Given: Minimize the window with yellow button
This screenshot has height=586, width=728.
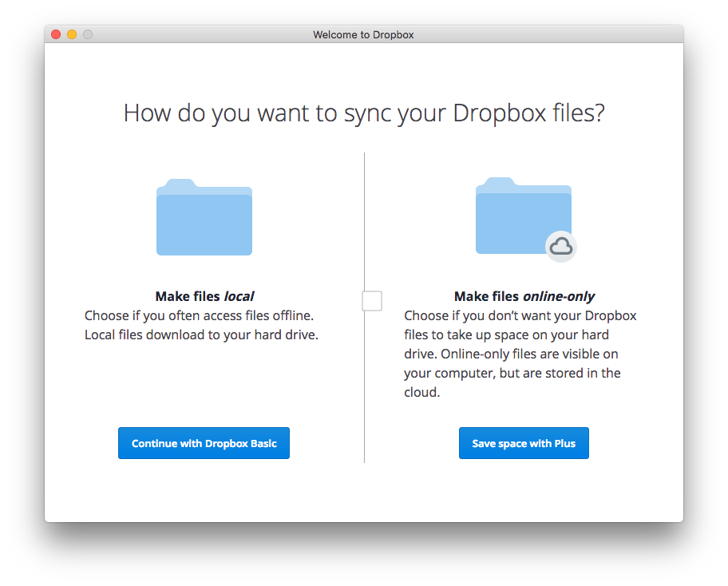Looking at the screenshot, I should (x=72, y=34).
